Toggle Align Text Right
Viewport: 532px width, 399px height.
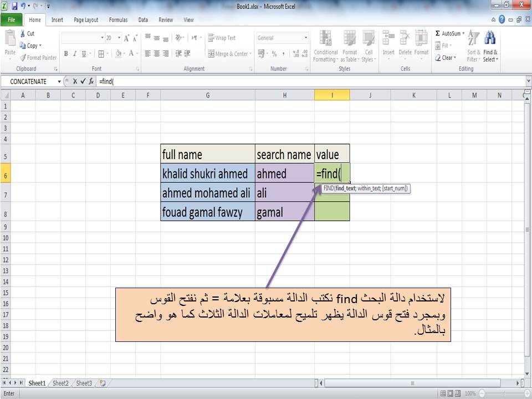click(x=166, y=54)
